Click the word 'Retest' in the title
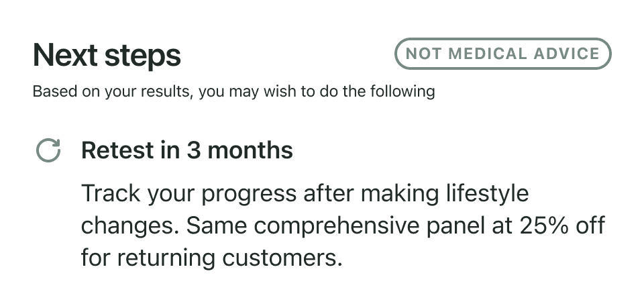The height and width of the screenshot is (306, 644). tap(117, 150)
